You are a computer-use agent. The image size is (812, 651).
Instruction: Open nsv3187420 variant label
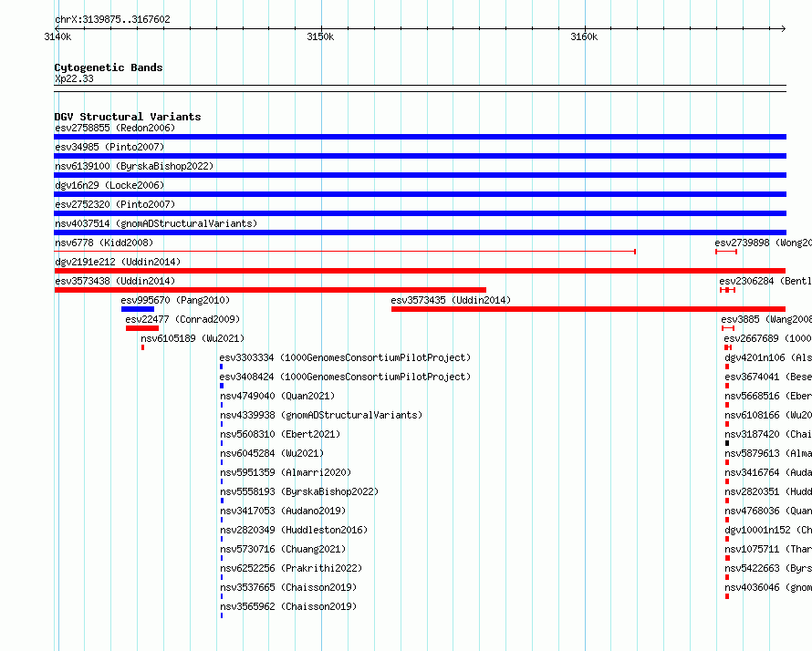pos(768,434)
